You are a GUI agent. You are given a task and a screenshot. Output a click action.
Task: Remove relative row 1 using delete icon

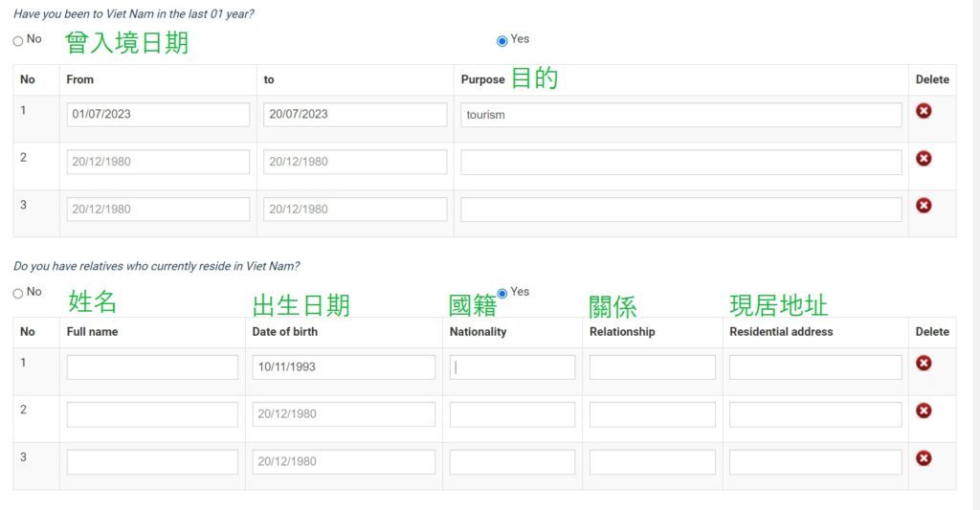pyautogui.click(x=924, y=363)
